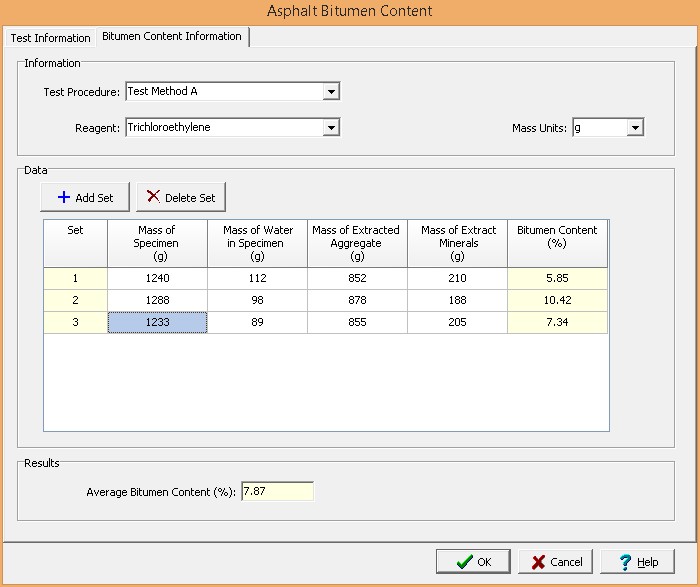Image resolution: width=700 pixels, height=587 pixels.
Task: Select Mass of Extract Minerals value 210
Action: coord(457,278)
